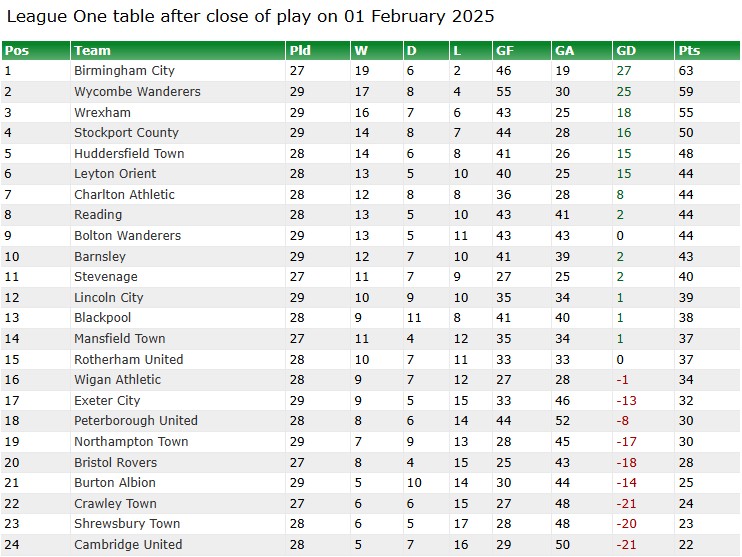Click Birmingham City's 63 points value
The width and height of the screenshot is (742, 557).
686,71
